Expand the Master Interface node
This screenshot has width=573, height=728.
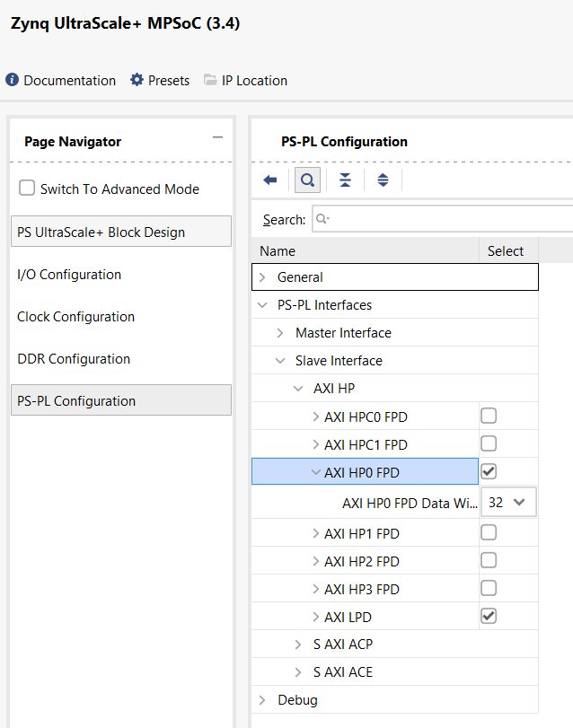tap(280, 333)
